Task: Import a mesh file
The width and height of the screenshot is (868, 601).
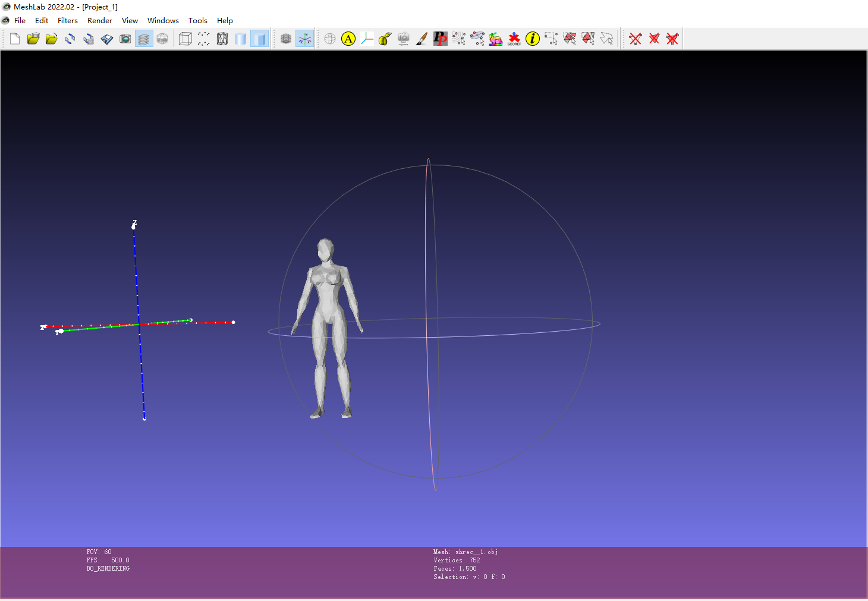Action: tap(52, 39)
